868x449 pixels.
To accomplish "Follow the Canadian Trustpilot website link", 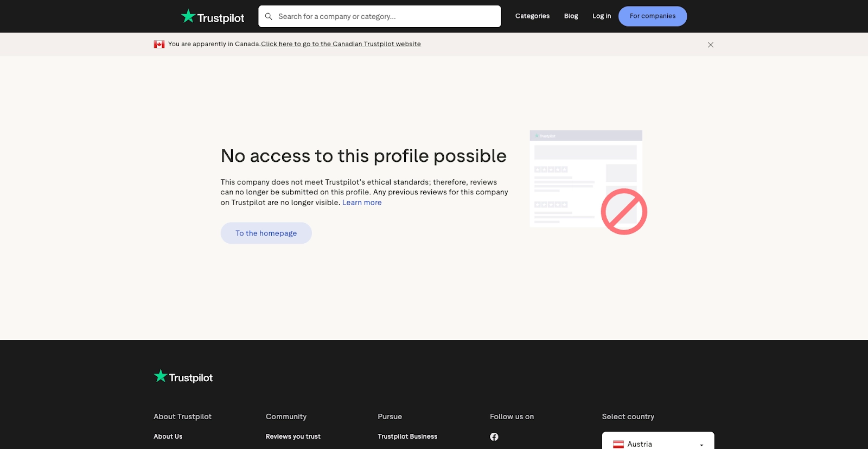I will click(341, 45).
